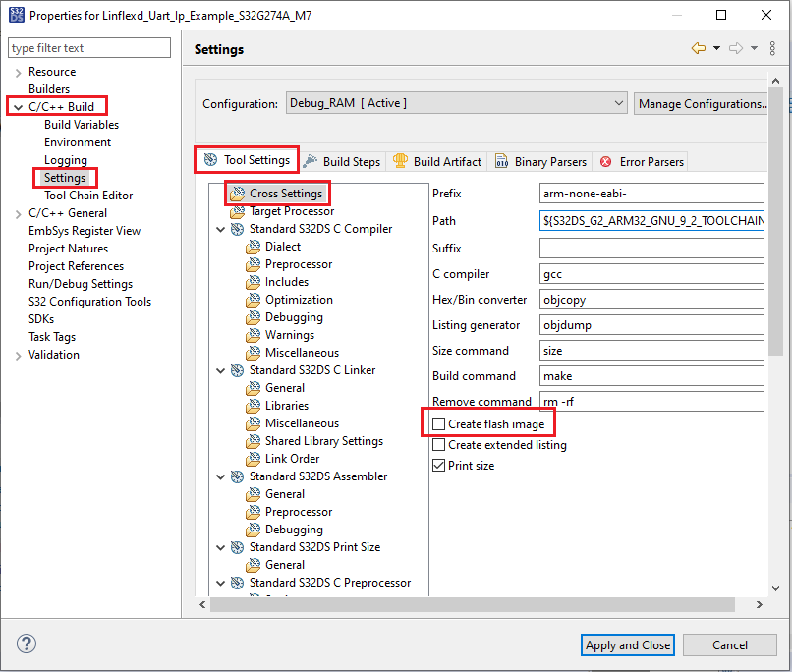Switch to the Build Artifact tab
Screen dimensions: 792x672
click(x=437, y=161)
